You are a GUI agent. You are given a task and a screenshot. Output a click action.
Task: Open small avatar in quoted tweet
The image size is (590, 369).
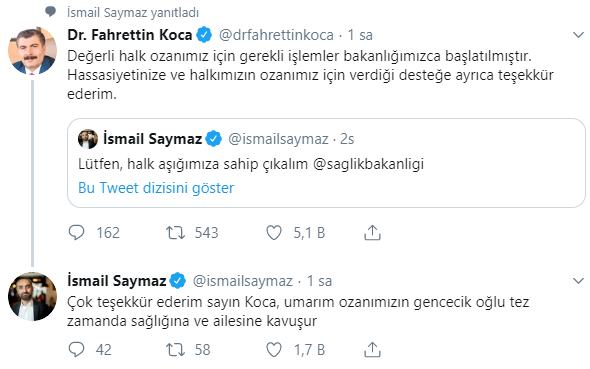tap(88, 139)
